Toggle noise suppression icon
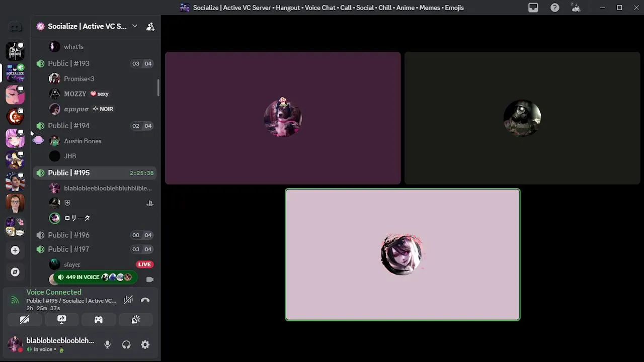The height and width of the screenshot is (362, 644). (x=128, y=300)
